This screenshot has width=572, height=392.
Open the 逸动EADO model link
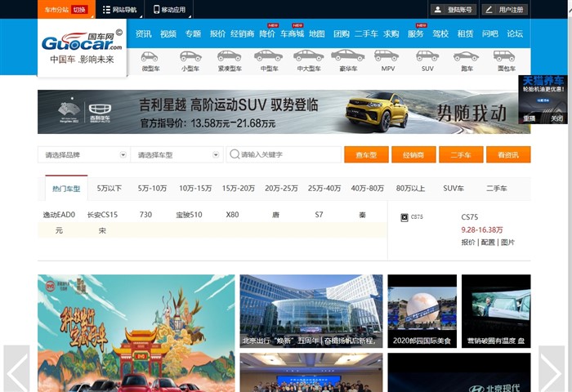[x=59, y=215]
